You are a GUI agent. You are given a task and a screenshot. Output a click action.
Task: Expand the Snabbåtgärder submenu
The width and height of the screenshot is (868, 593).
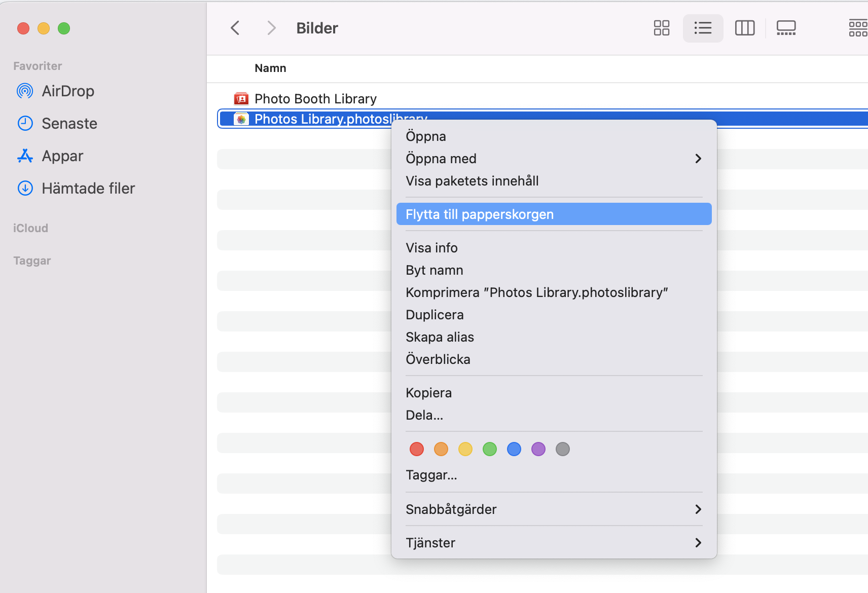(554, 509)
